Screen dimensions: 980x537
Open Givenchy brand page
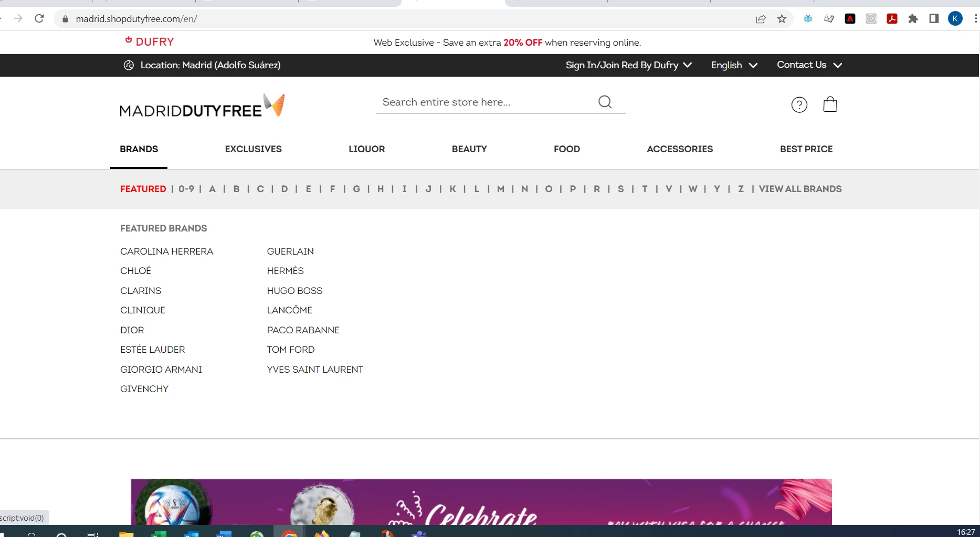[144, 389]
